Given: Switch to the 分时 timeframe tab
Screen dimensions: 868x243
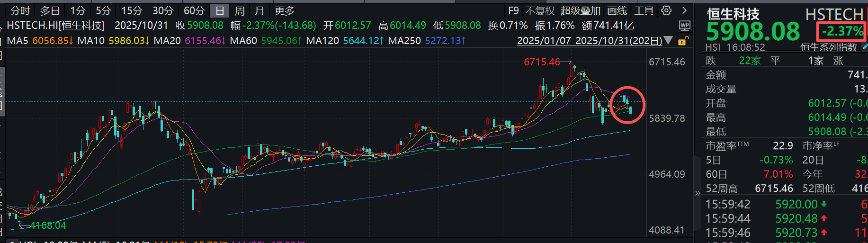Looking at the screenshot, I should [x=20, y=10].
